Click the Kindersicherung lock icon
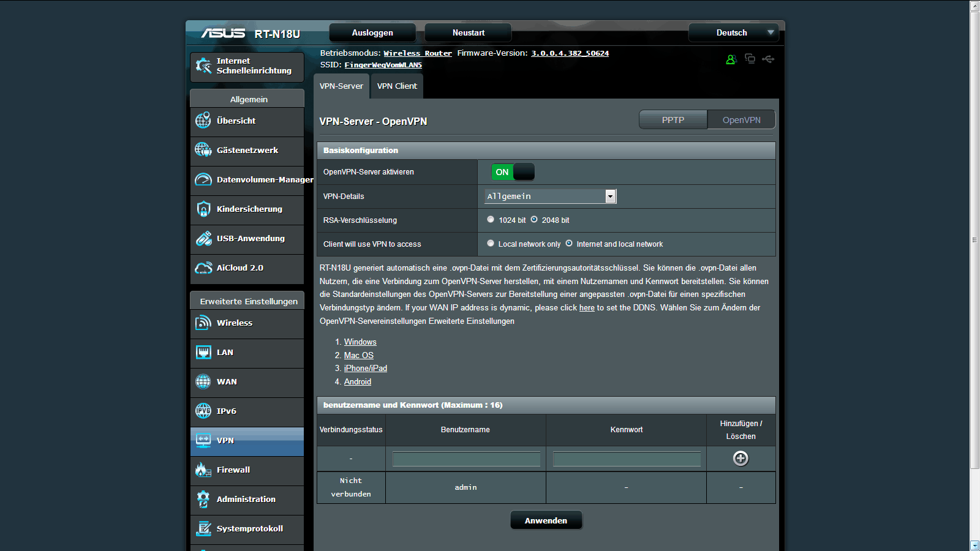This screenshot has height=551, width=980. point(203,209)
